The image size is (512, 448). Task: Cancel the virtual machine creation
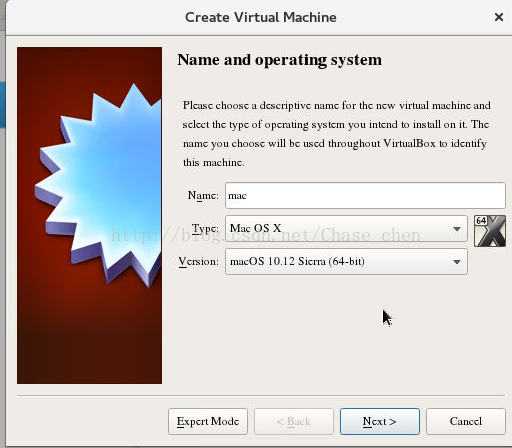point(466,421)
